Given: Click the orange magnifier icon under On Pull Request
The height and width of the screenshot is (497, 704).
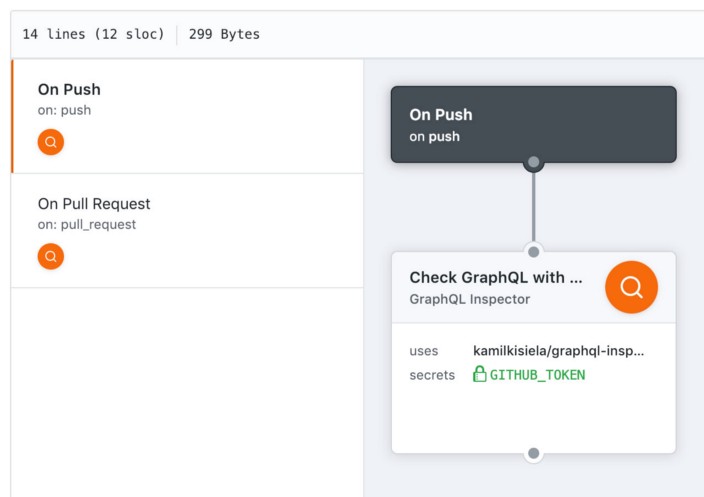Looking at the screenshot, I should tap(50, 256).
